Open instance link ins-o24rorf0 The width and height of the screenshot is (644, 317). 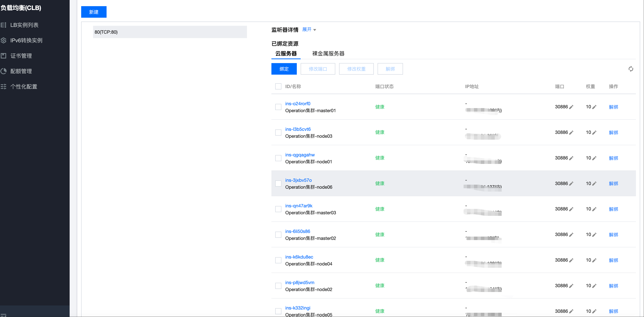pos(298,103)
